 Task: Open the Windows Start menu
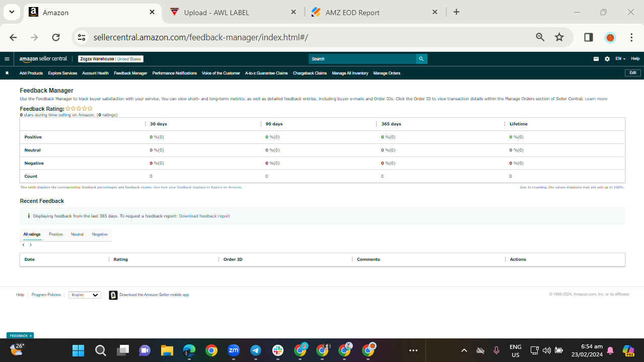[x=78, y=350]
